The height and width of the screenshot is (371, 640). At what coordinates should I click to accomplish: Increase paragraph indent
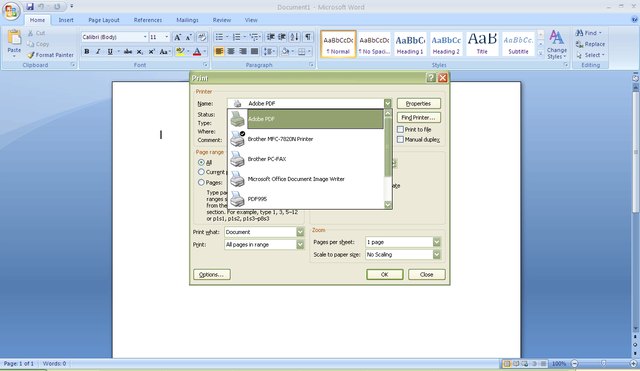pyautogui.click(x=282, y=37)
